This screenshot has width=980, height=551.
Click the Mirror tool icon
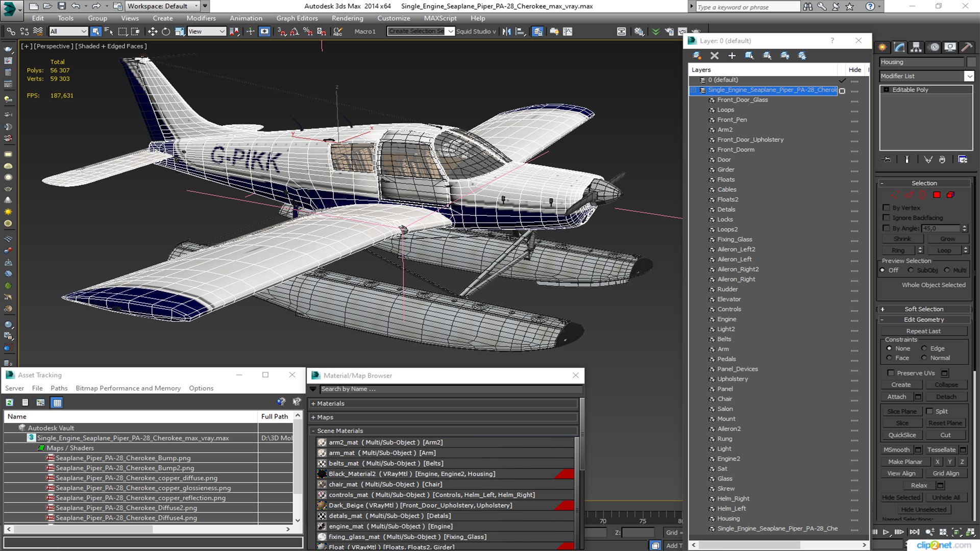506,32
